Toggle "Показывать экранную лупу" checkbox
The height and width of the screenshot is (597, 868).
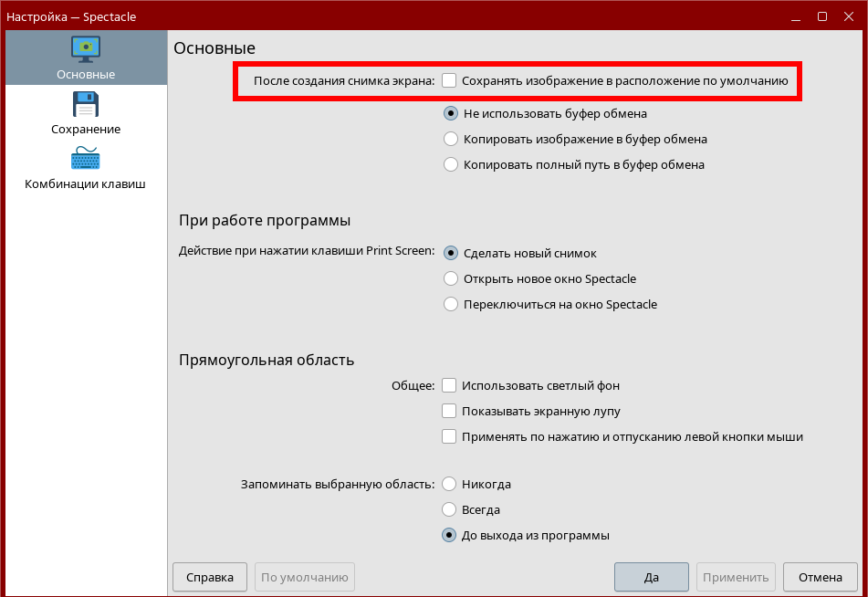[449, 411]
